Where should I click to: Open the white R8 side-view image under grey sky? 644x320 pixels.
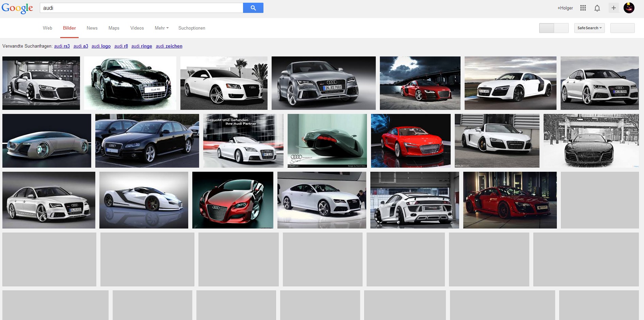pyautogui.click(x=511, y=83)
